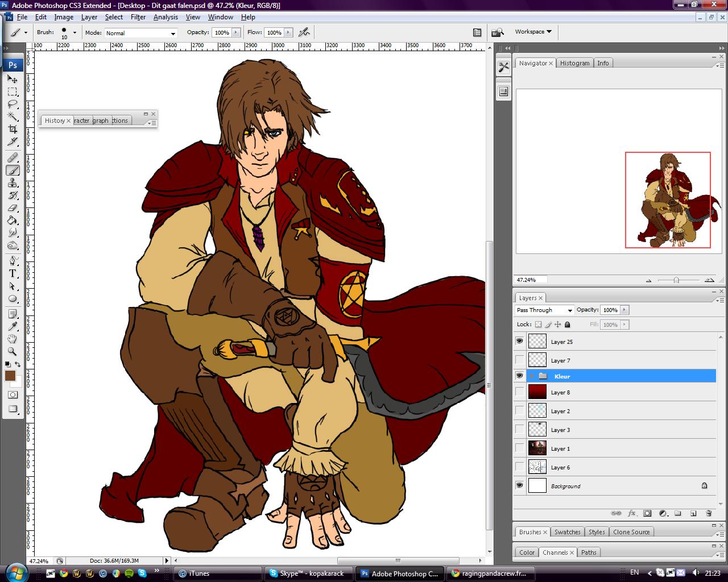Image resolution: width=728 pixels, height=582 pixels.
Task: Pick the Eraser tool
Action: pyautogui.click(x=13, y=208)
